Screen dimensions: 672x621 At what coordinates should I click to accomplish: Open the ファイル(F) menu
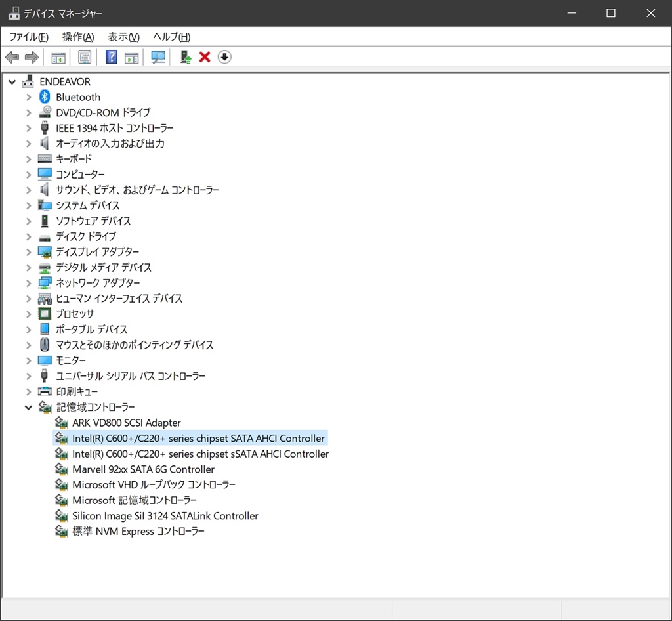[29, 37]
